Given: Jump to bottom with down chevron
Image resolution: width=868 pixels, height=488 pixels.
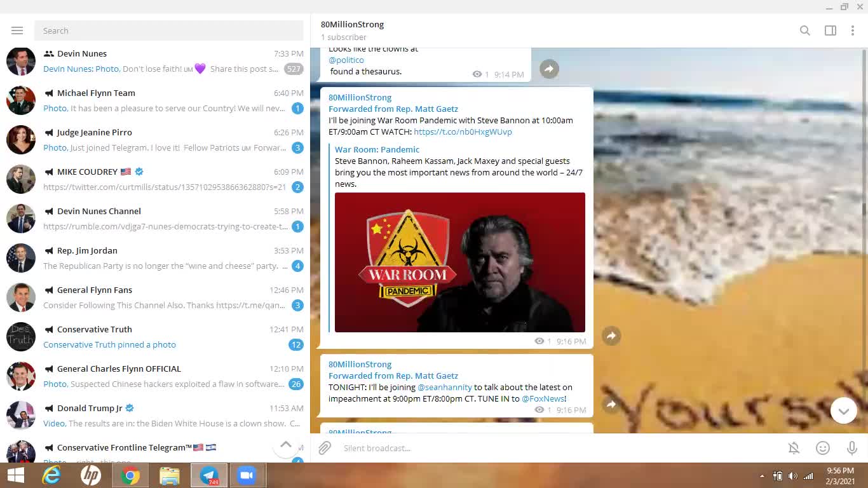Looking at the screenshot, I should [844, 411].
